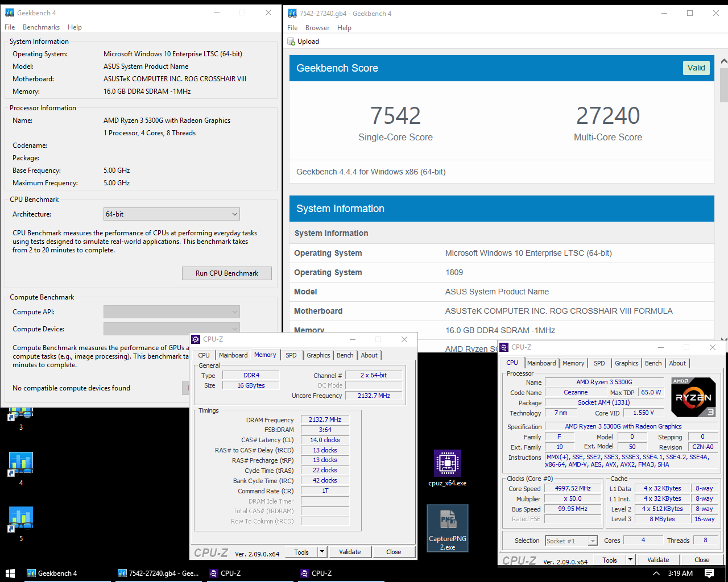Select the CapturePNG 2.exe desktop icon
728x582 pixels.
[448, 528]
